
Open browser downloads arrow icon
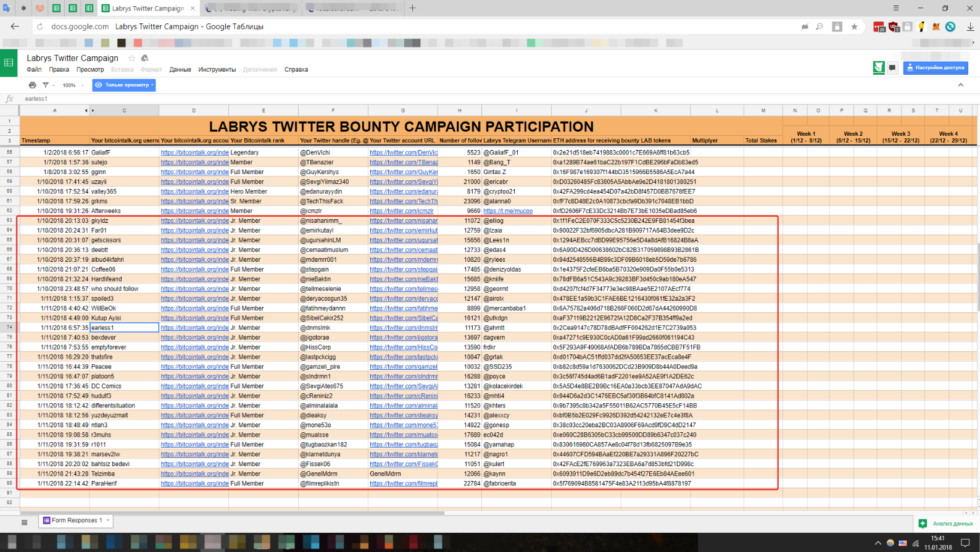(x=970, y=27)
